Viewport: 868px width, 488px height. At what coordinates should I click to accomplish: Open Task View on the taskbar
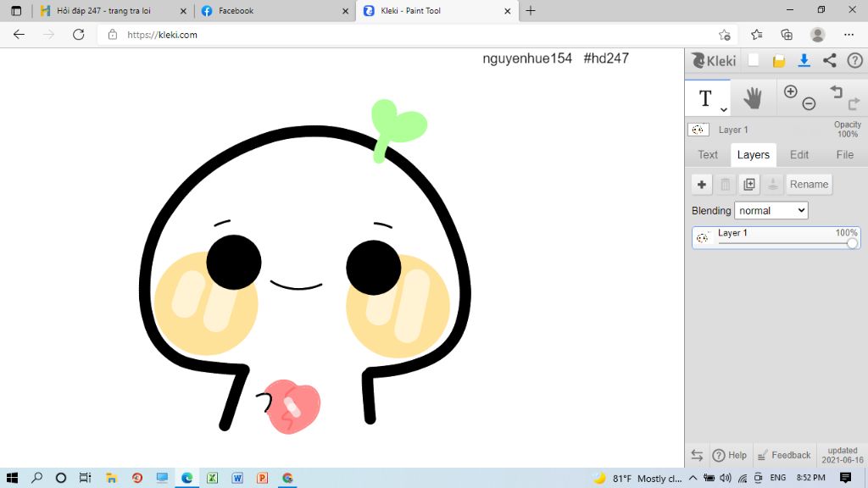pos(85,478)
